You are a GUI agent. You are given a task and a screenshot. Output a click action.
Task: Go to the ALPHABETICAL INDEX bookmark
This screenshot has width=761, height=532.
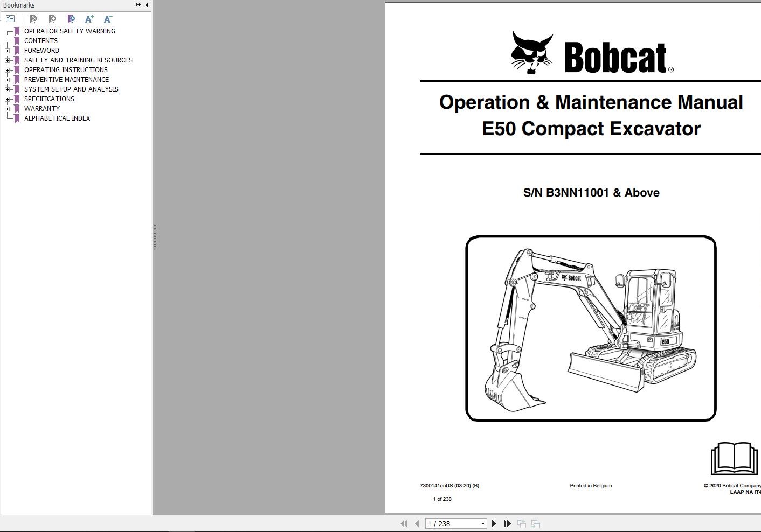[x=57, y=118]
